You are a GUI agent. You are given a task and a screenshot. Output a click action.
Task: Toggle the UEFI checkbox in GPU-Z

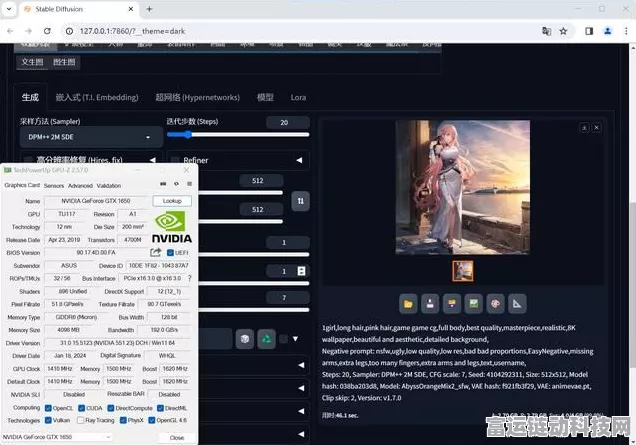point(170,253)
